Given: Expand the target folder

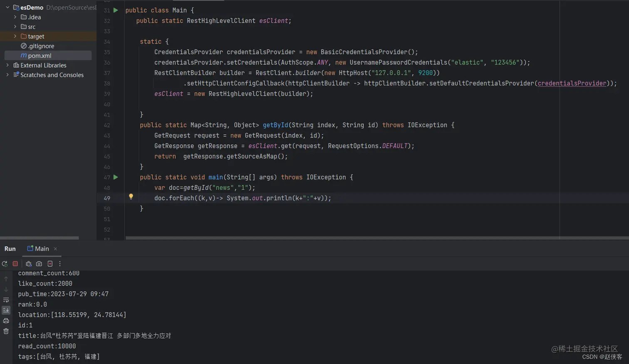Looking at the screenshot, I should pos(15,36).
